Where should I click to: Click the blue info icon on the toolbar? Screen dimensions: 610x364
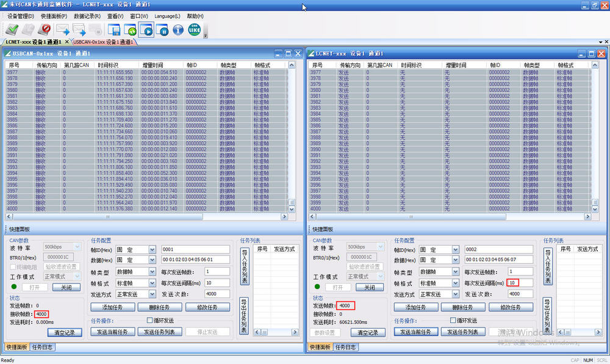178,29
